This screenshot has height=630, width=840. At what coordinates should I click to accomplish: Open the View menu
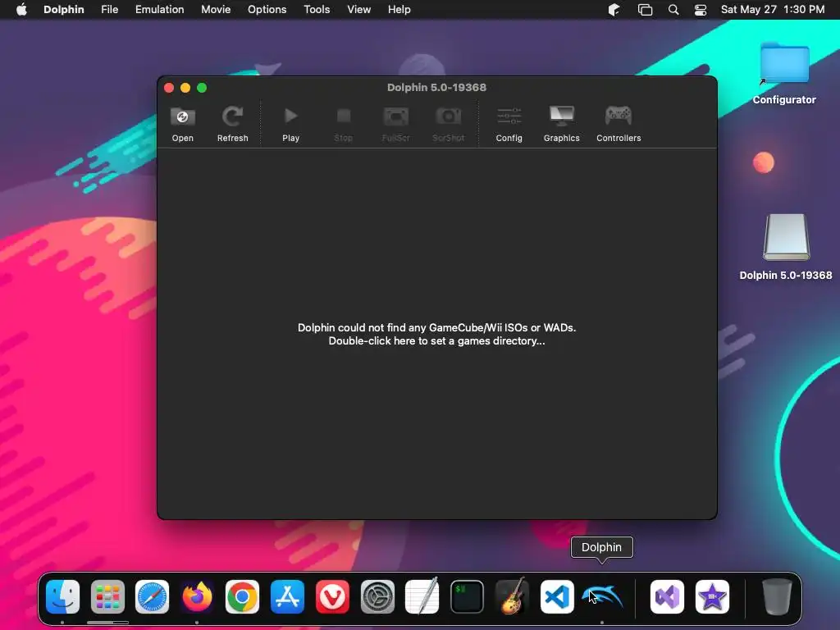[x=359, y=10]
